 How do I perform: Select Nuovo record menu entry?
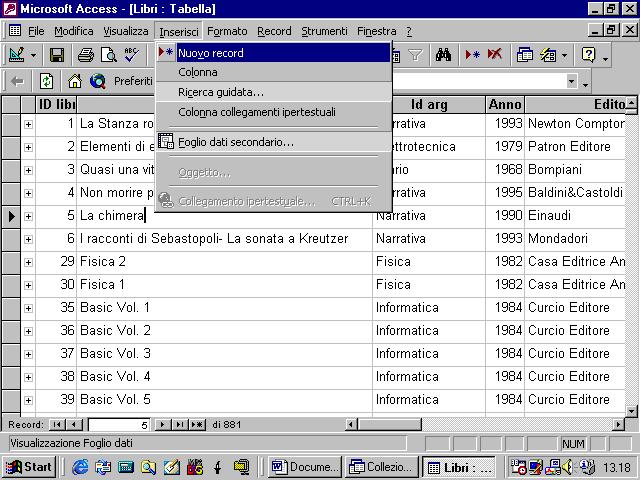273,53
